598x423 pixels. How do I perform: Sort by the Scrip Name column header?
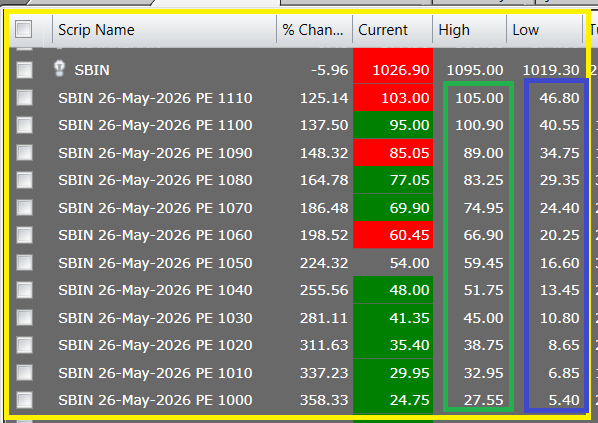pyautogui.click(x=164, y=30)
